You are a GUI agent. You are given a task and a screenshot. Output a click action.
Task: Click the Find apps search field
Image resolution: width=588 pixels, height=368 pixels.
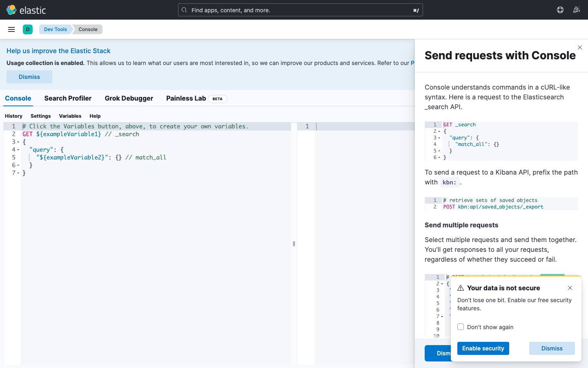coord(301,10)
